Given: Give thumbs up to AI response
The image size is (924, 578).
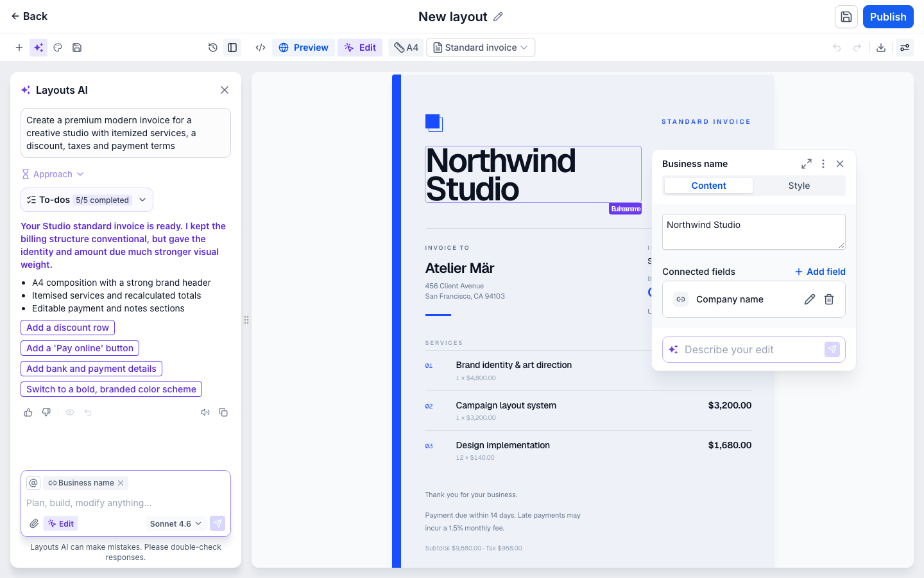Looking at the screenshot, I should 28,412.
